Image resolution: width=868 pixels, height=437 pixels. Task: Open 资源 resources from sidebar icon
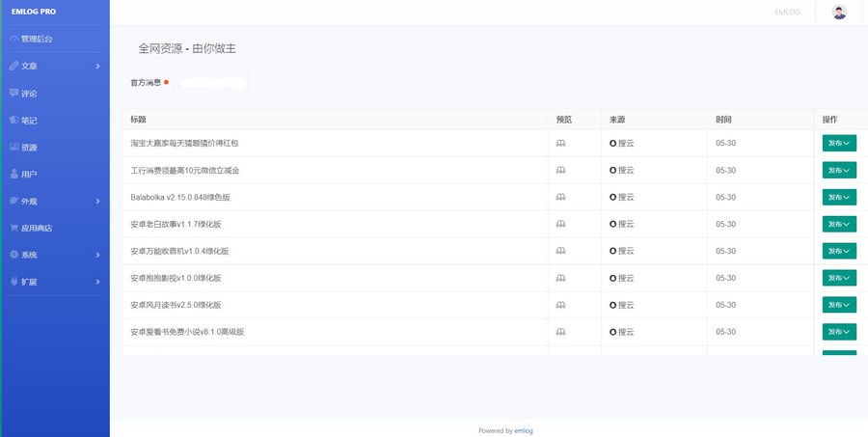point(14,148)
